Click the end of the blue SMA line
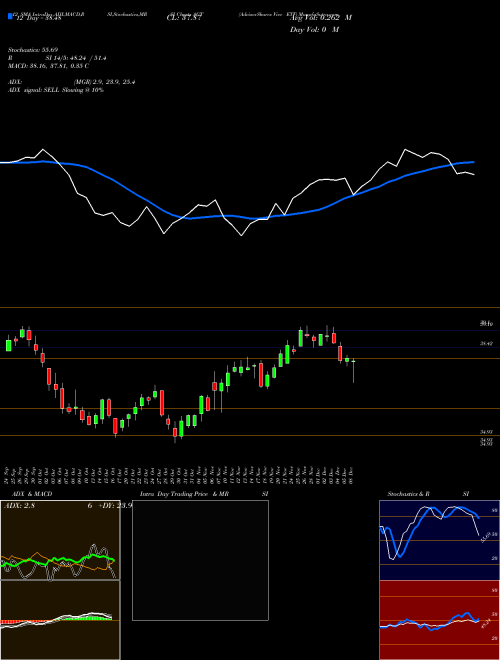This screenshot has width=500, height=660. (473, 162)
